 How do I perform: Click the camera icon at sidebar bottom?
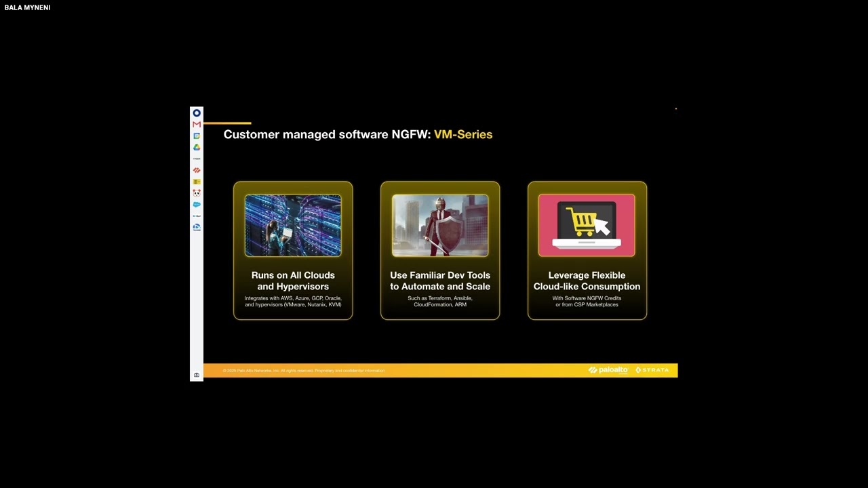[197, 375]
